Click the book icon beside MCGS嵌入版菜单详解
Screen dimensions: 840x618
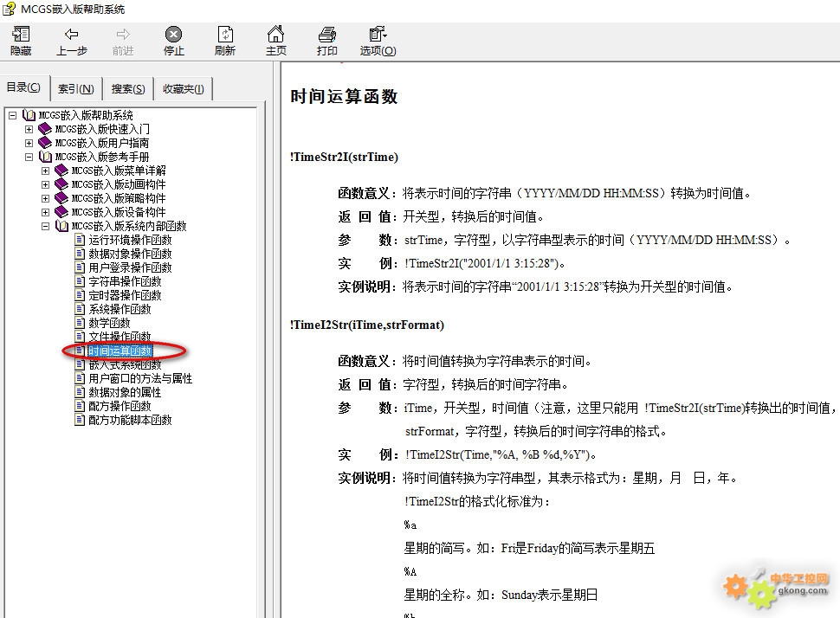pos(62,171)
